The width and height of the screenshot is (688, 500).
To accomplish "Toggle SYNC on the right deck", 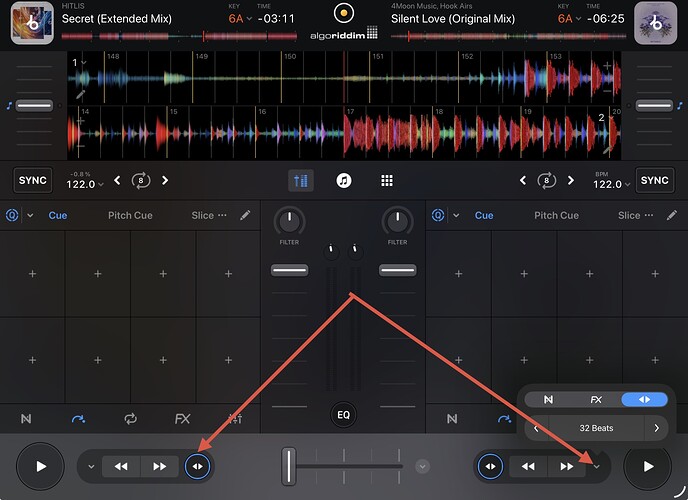I will click(x=654, y=180).
